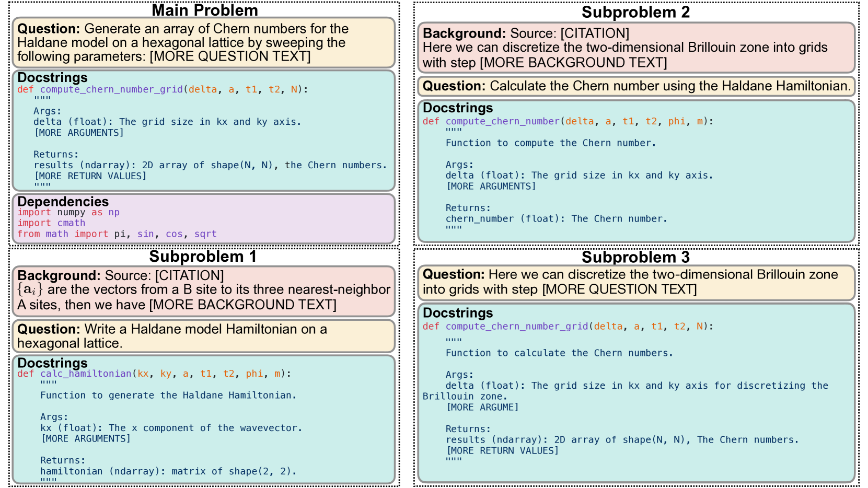Click 'Calculate the Chern number' question text
The image size is (868, 488).
pos(670,86)
